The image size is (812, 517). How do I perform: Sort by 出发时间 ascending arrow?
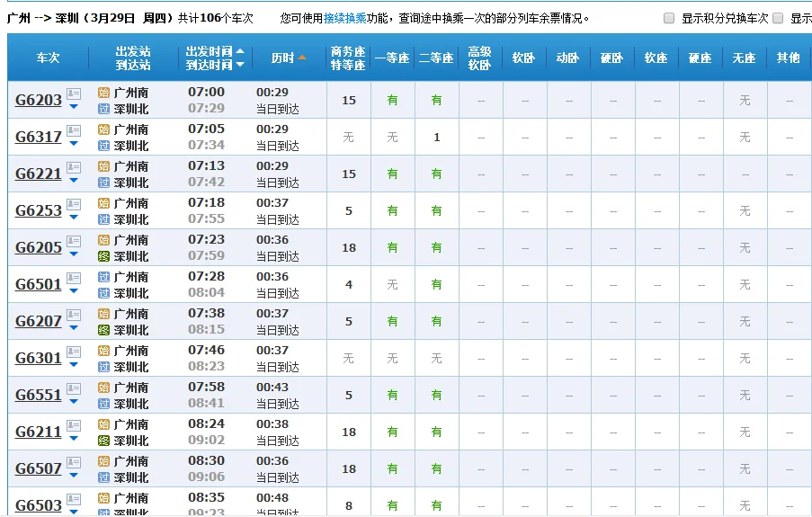tap(240, 50)
